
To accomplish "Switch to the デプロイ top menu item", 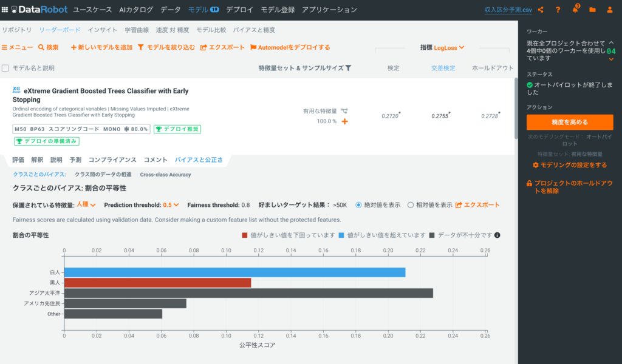I will point(239,10).
